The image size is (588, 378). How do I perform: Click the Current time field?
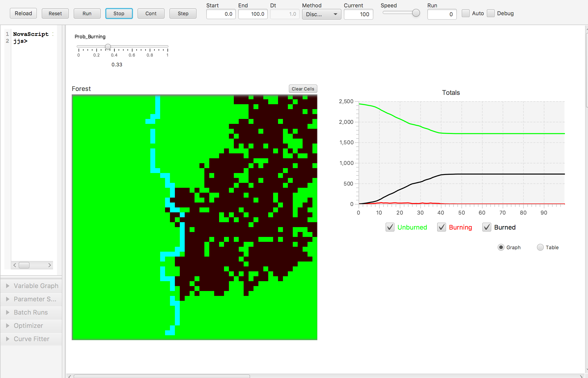(x=358, y=14)
